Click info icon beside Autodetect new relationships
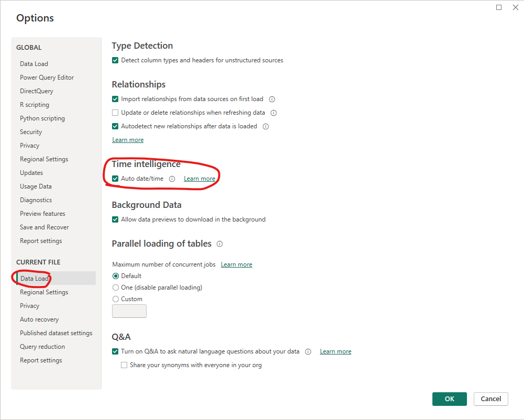The image size is (524, 420). (266, 126)
